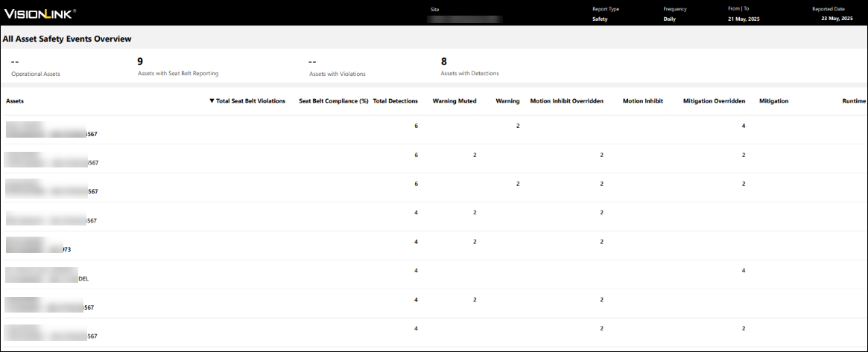This screenshot has width=868, height=352.
Task: Click the VisionLink logo
Action: [40, 13]
